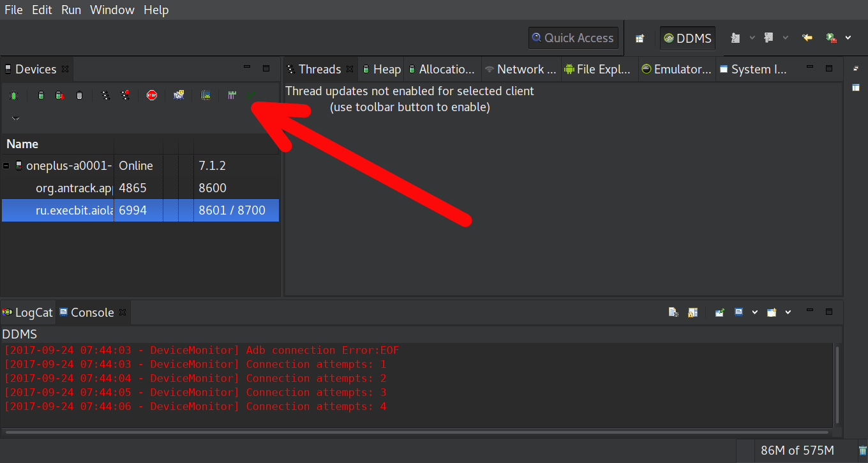
Task: Dump view hierarchy for UI Automator
Action: click(206, 96)
